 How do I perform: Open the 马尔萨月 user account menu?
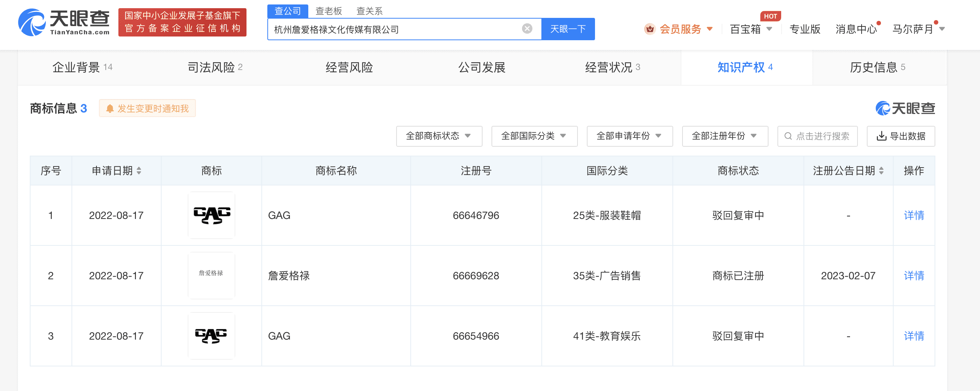click(x=917, y=29)
